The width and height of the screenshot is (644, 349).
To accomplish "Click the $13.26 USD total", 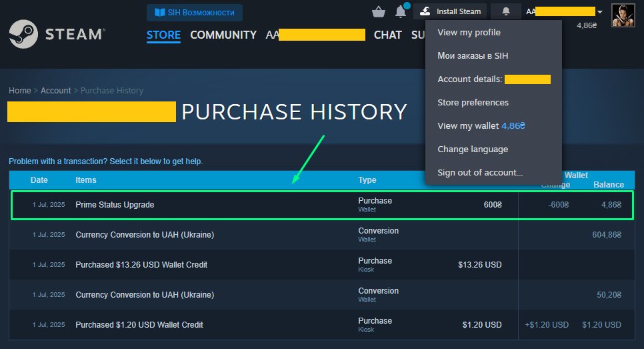I will [x=480, y=265].
